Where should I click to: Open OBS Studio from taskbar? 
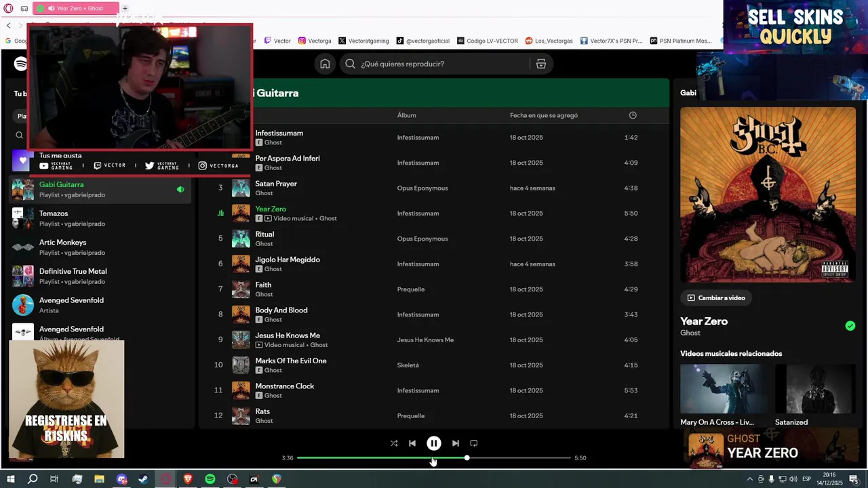click(x=233, y=479)
